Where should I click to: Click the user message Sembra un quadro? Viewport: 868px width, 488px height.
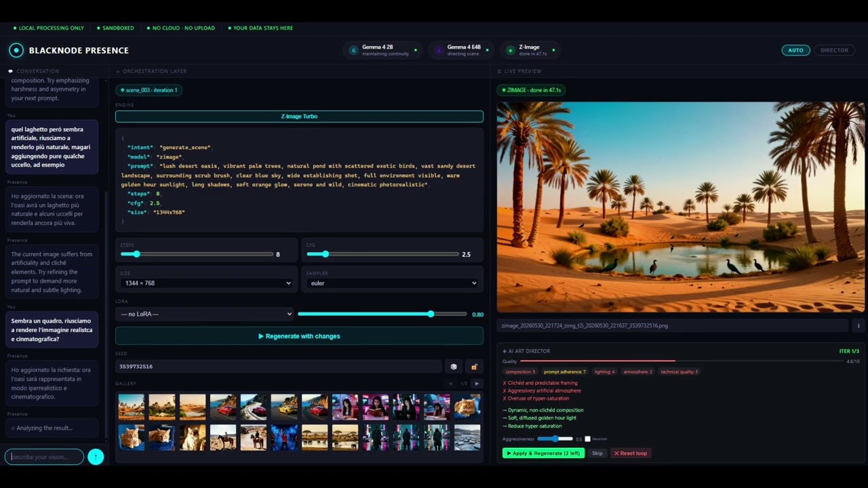[52, 330]
